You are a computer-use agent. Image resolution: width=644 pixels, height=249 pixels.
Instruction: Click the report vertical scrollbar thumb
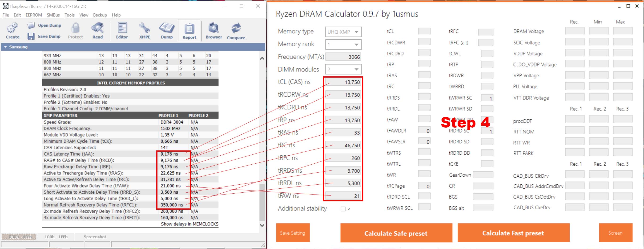click(262, 202)
